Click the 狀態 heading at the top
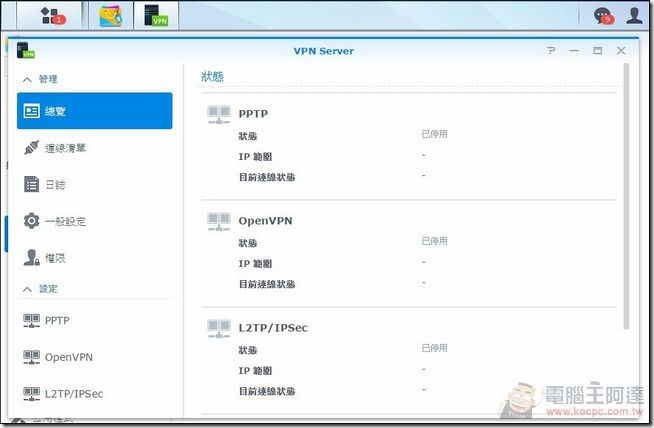 212,76
